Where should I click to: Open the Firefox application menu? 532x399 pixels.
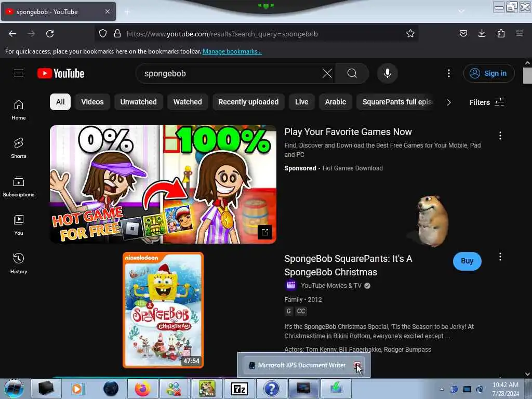pos(520,33)
